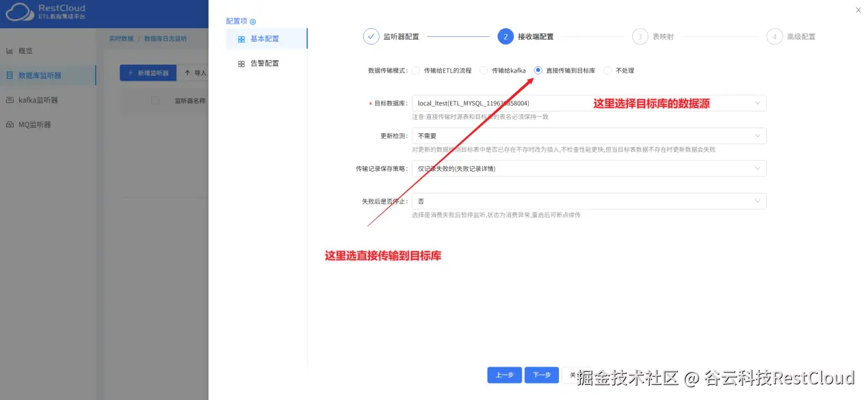Click the 数据库日志监听 breadcrumb
Viewport: 868px width, 400px height.
(x=166, y=39)
